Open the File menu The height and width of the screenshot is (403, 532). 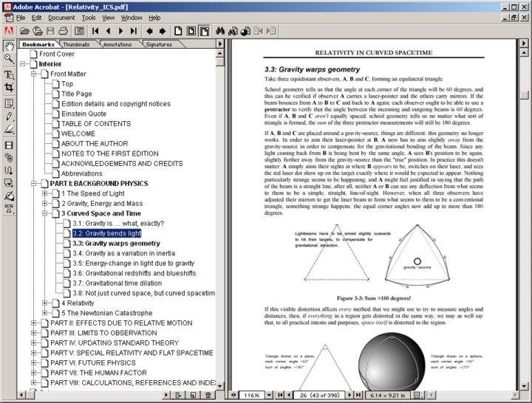21,18
